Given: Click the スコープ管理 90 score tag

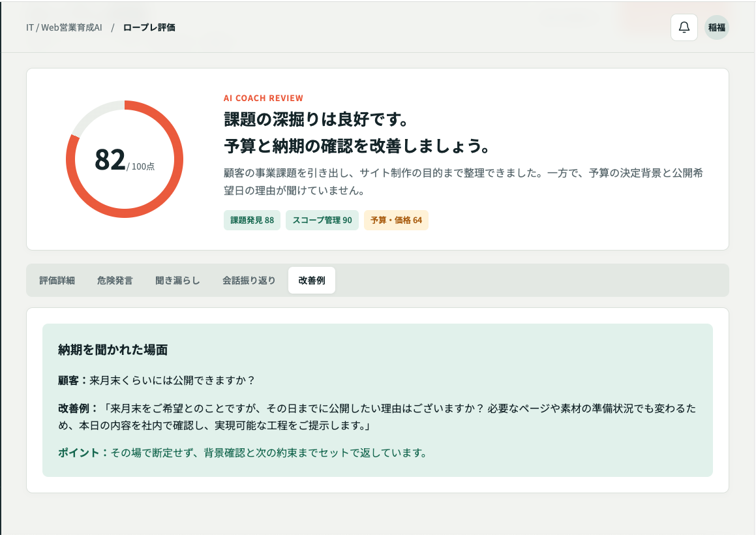Looking at the screenshot, I should [x=322, y=220].
